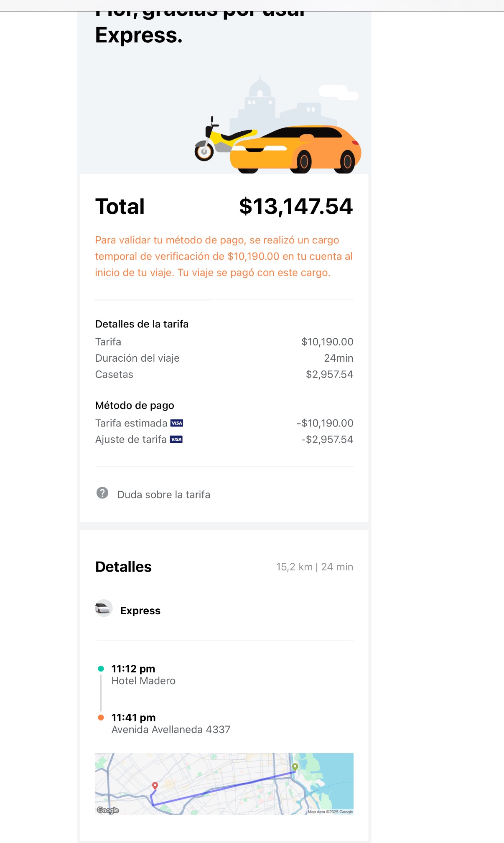Click Visa icon beside Tarifa estimada

177,423
